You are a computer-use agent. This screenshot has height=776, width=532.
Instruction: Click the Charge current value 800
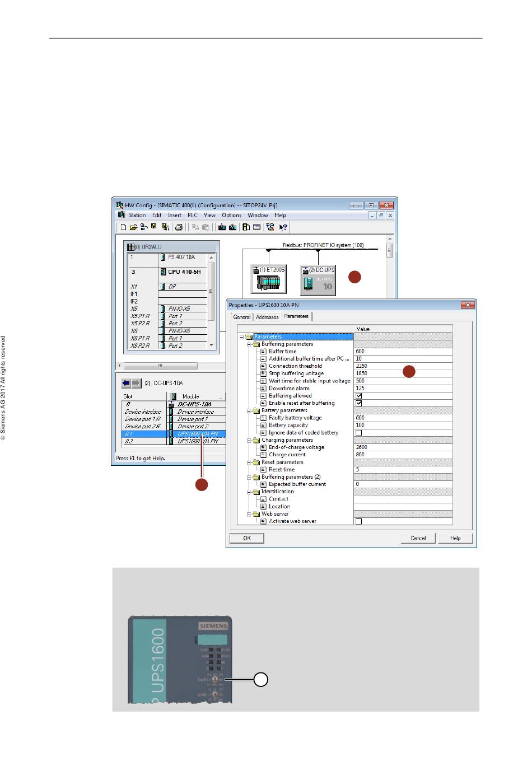pos(403,455)
